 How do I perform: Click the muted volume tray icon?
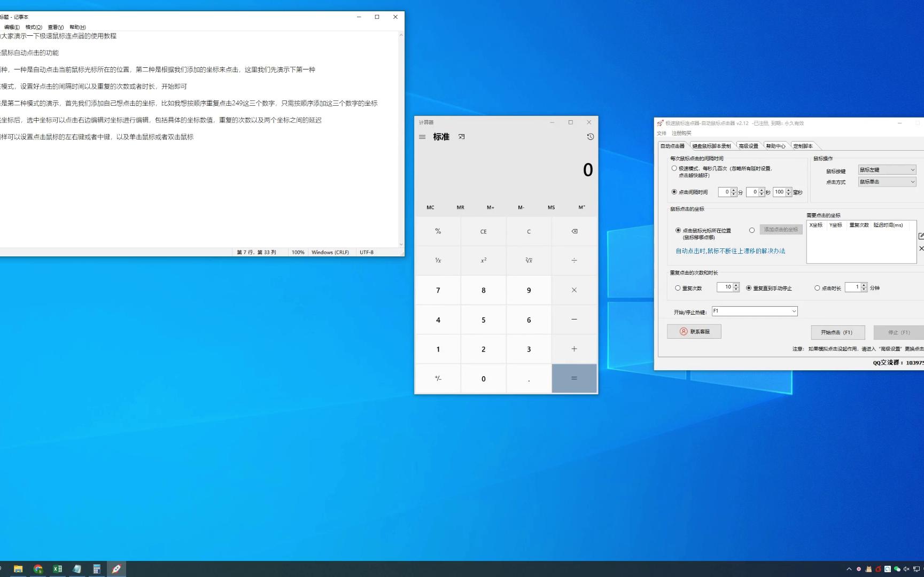point(906,569)
